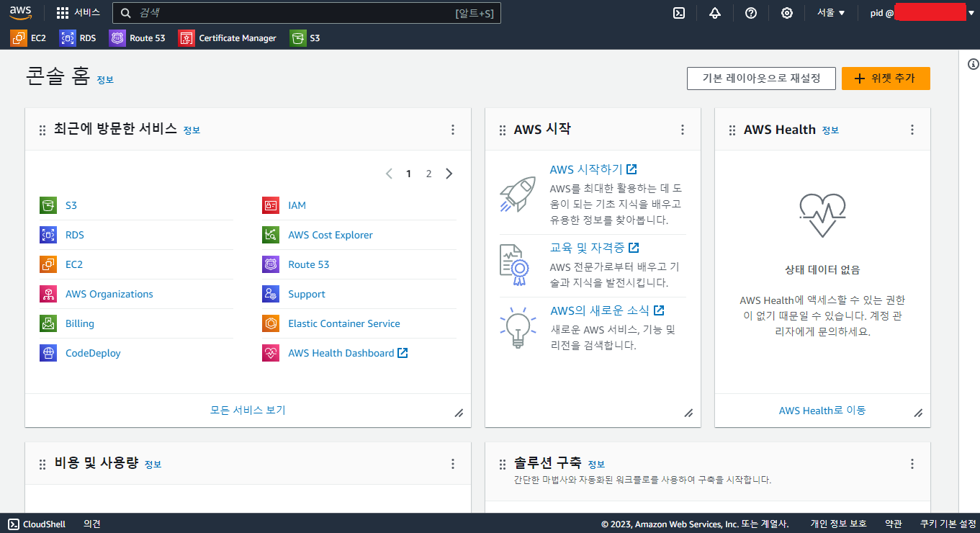Open AWS 시작 widget options menu
Image resolution: width=980 pixels, height=533 pixels.
[683, 130]
